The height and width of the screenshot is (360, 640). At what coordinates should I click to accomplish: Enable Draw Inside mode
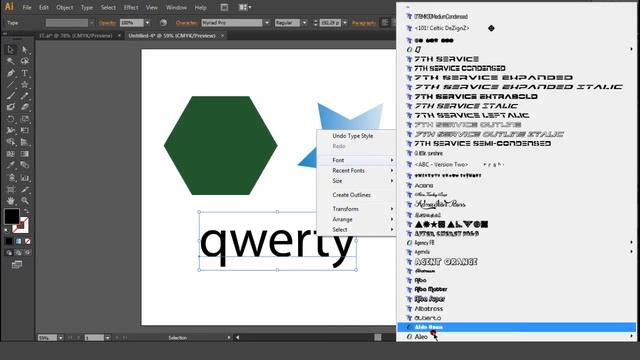coord(27,253)
